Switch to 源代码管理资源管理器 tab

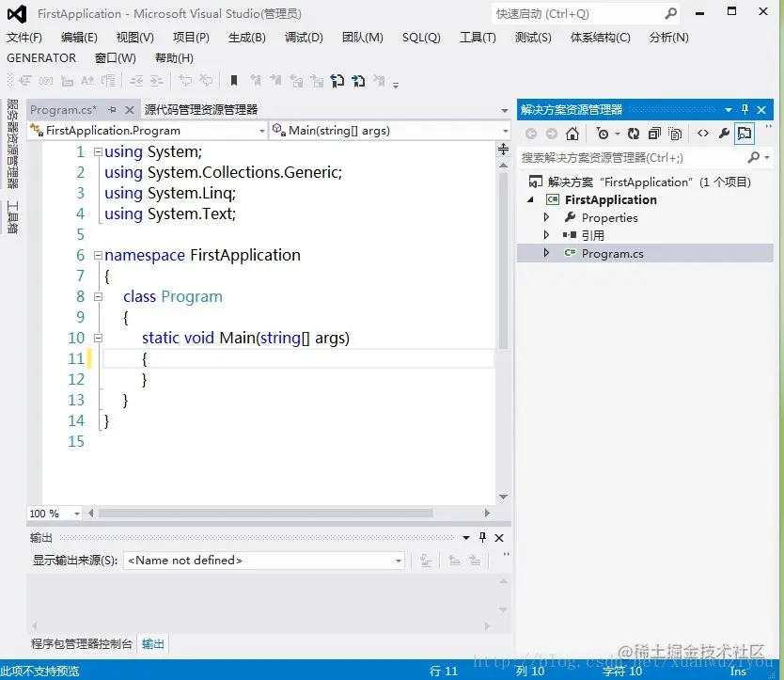coord(201,110)
